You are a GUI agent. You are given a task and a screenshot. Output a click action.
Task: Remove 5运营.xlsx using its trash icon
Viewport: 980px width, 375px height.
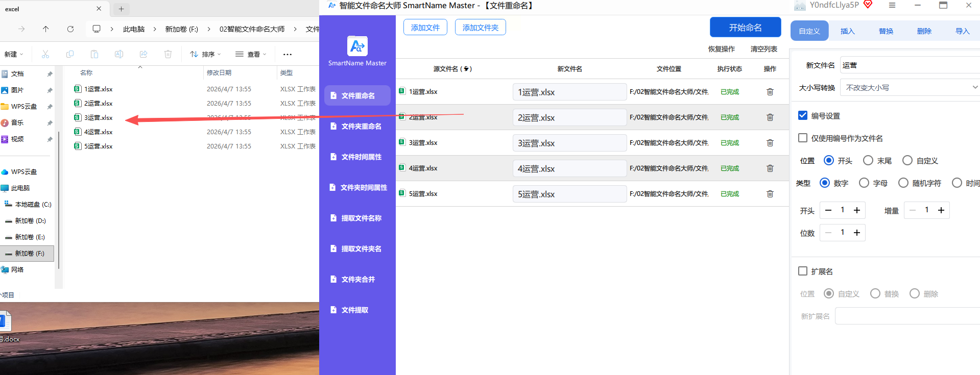[x=770, y=194]
